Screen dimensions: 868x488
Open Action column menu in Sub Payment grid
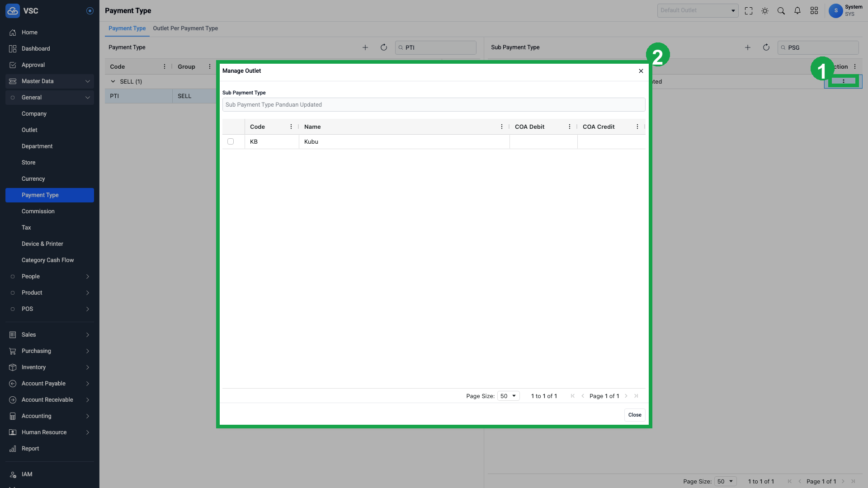pos(855,67)
